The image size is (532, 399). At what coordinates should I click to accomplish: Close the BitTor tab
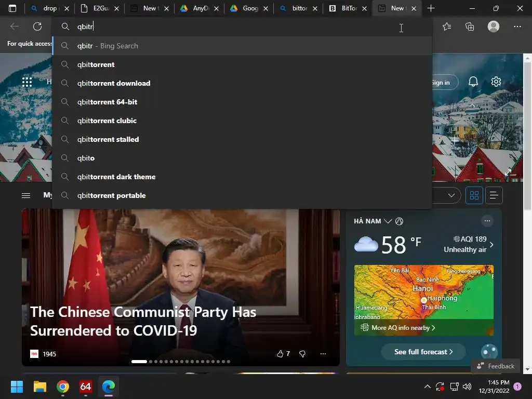coord(364,8)
